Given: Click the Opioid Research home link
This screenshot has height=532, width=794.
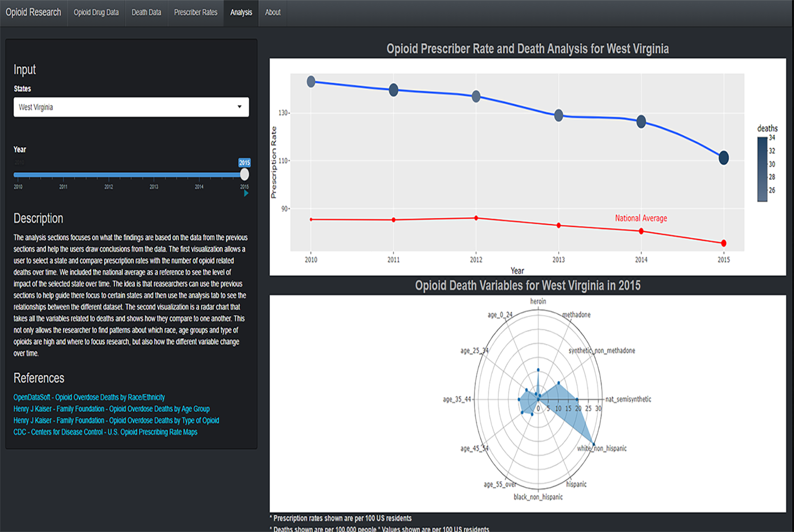Looking at the screenshot, I should pyautogui.click(x=33, y=13).
